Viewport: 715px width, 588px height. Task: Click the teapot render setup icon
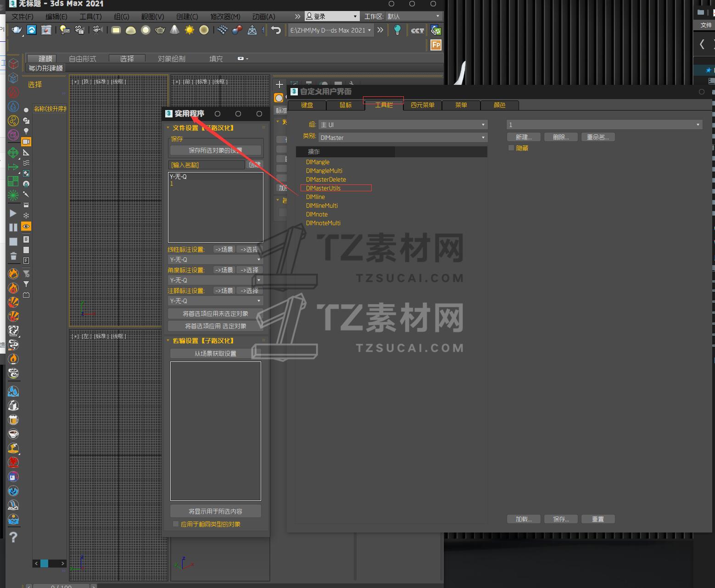(17, 30)
